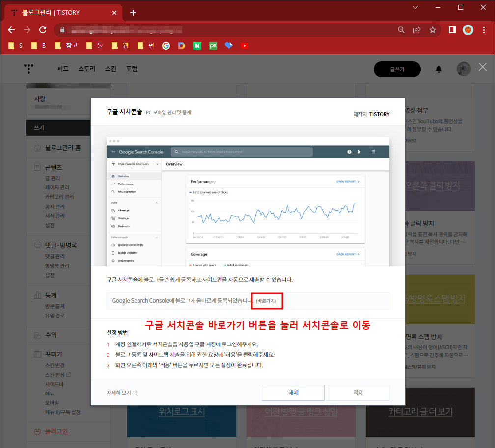Image resolution: width=495 pixels, height=448 pixels.
Task: Select the document icon next to 콘텐츠
Action: (37, 167)
